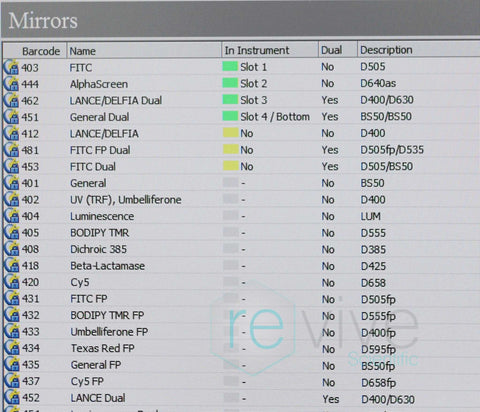Click the lock icon for barcode 412

[11, 134]
